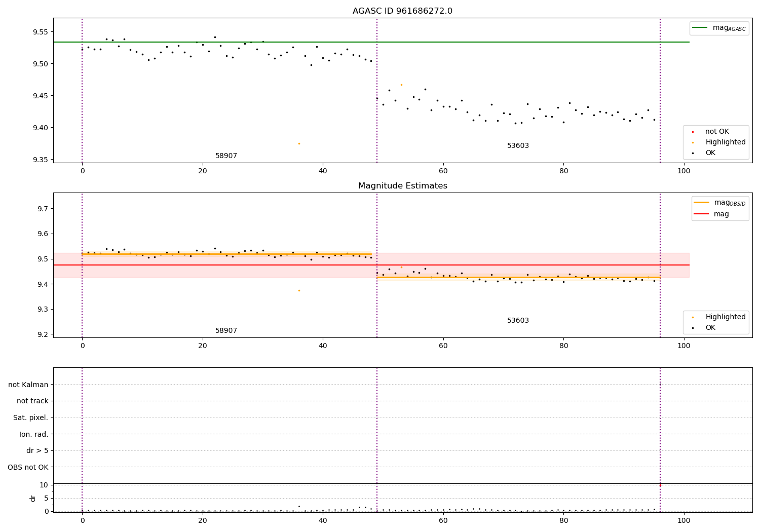The width and height of the screenshot is (760, 532).
Task: Click the 60 x-tick under the top plot
Action: [443, 171]
